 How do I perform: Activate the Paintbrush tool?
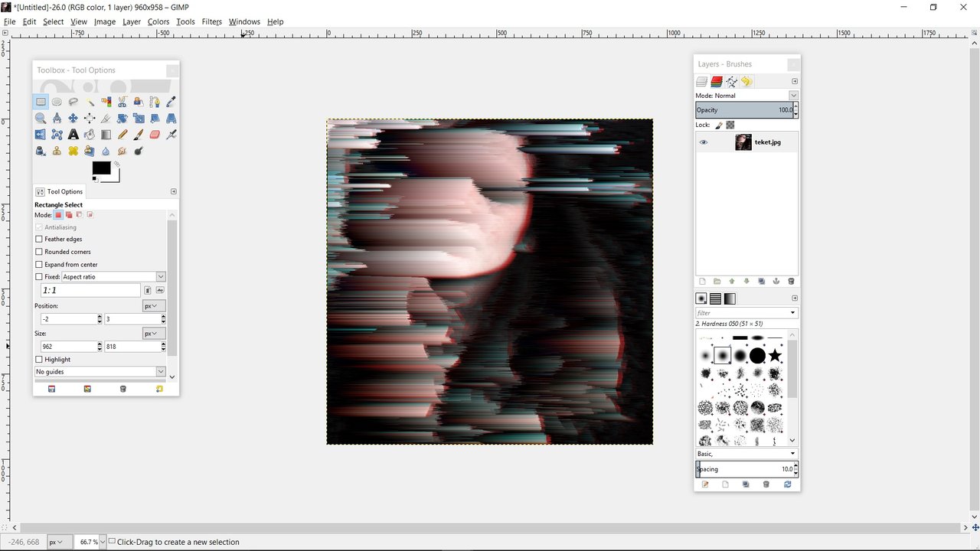(138, 135)
